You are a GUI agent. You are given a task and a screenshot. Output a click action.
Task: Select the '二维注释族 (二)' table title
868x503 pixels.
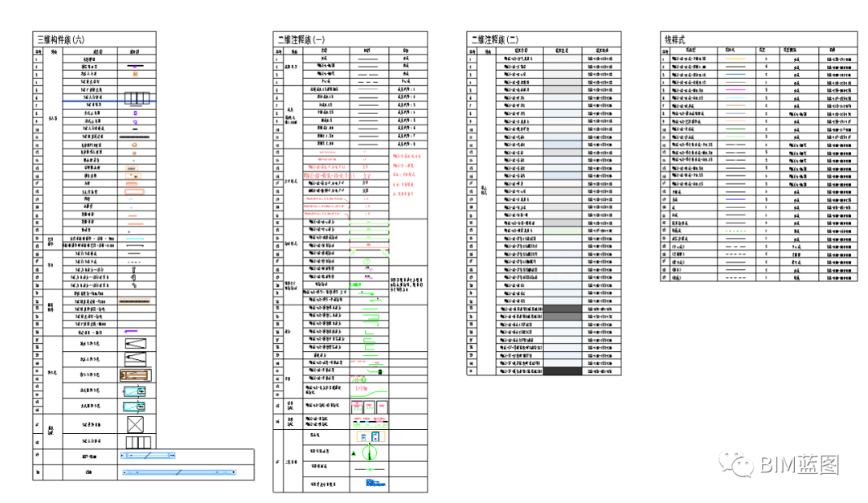[x=495, y=40]
